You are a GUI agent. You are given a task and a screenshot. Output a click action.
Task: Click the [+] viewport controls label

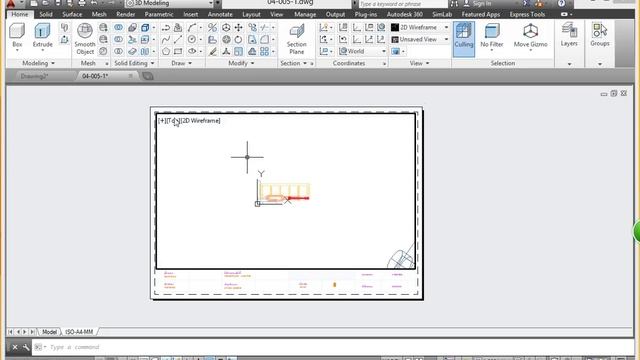[x=162, y=121]
